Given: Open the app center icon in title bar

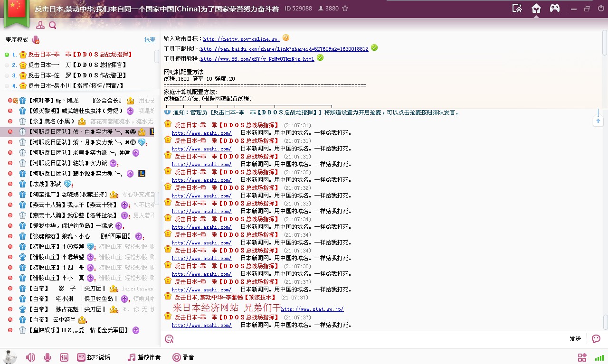Looking at the screenshot, I should coord(517,9).
